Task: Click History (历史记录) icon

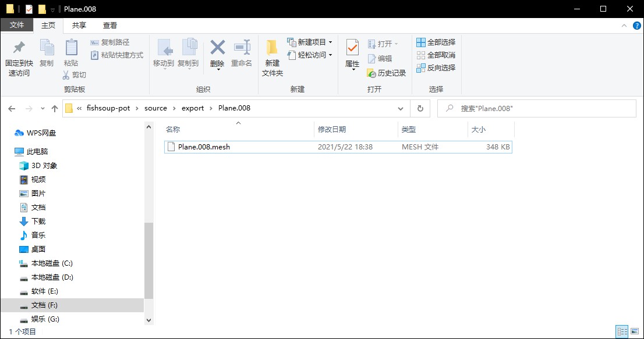Action: pyautogui.click(x=371, y=73)
